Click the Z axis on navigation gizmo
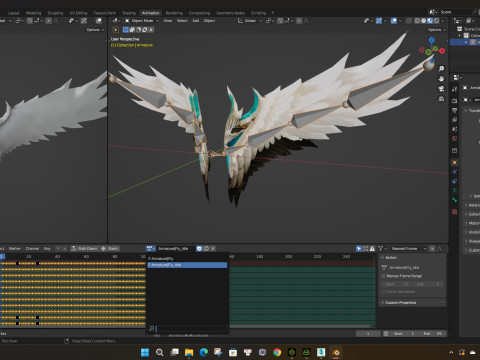 pos(432,40)
